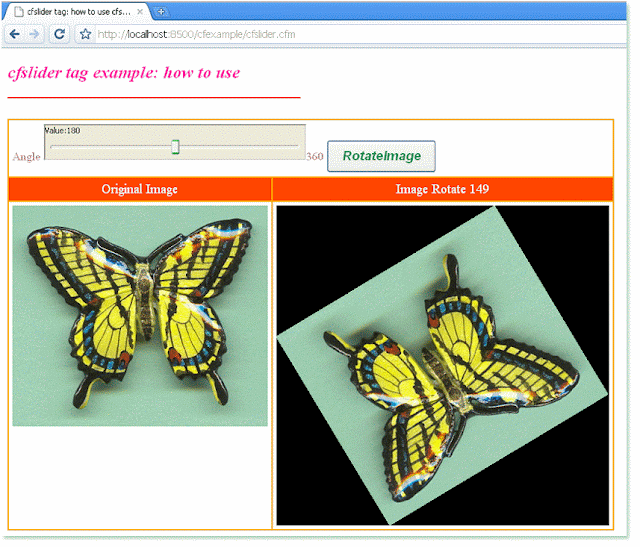Click the 'cfslider tag example: how to use' heading
This screenshot has height=547, width=640.
pyautogui.click(x=125, y=74)
